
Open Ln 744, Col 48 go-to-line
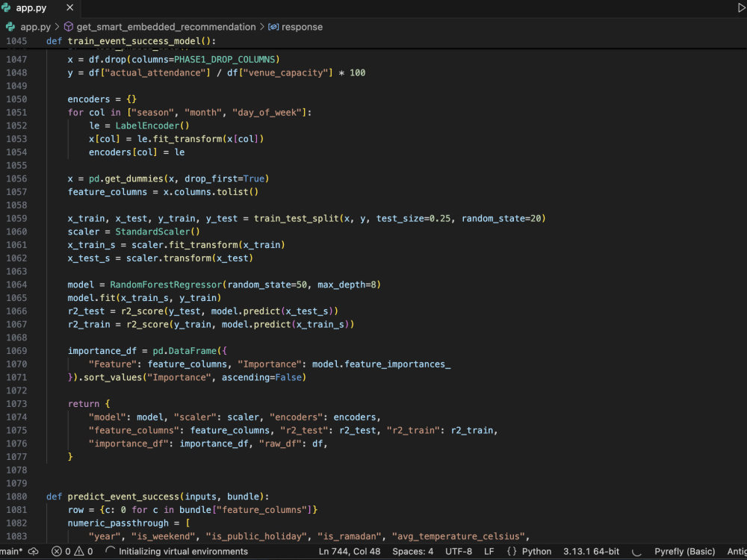[349, 552]
